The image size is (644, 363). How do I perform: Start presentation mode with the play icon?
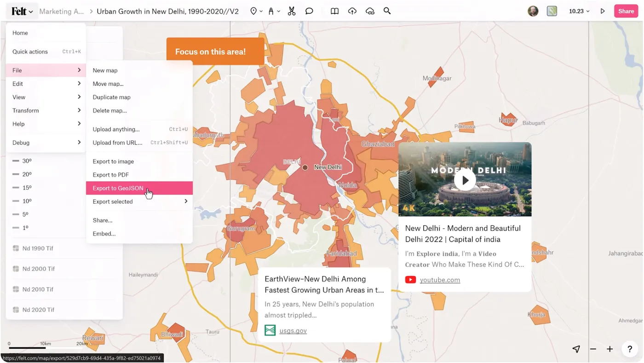[x=603, y=11]
